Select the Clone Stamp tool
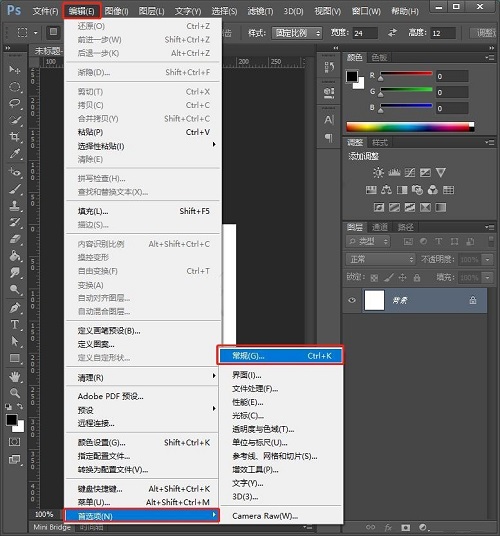The image size is (500, 536). 14,205
